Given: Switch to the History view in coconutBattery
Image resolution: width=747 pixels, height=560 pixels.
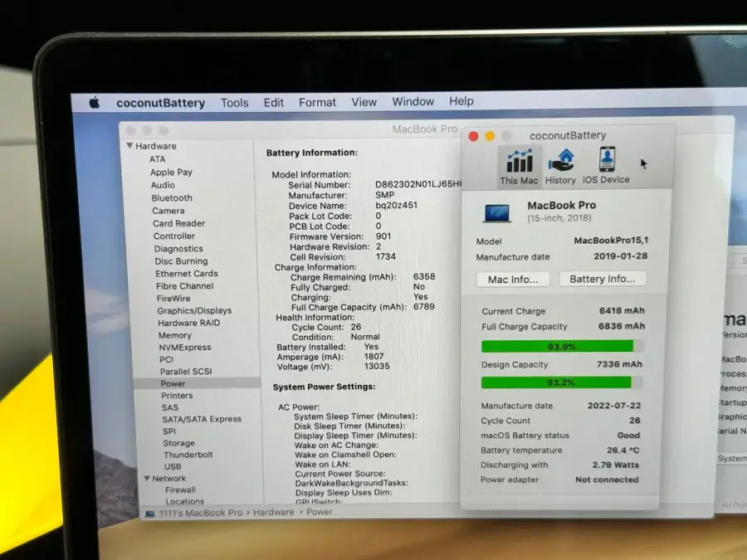Looking at the screenshot, I should pyautogui.click(x=561, y=163).
